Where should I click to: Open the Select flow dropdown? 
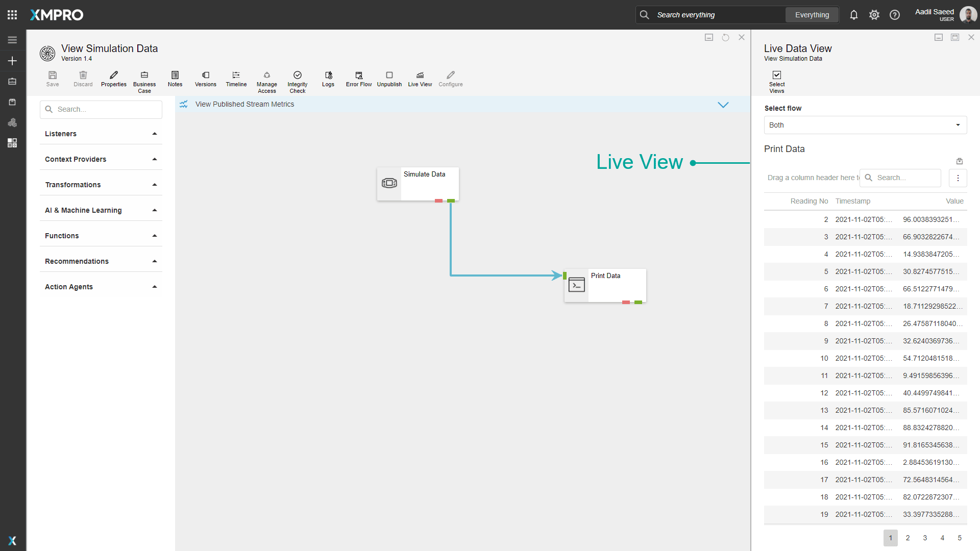coord(865,125)
